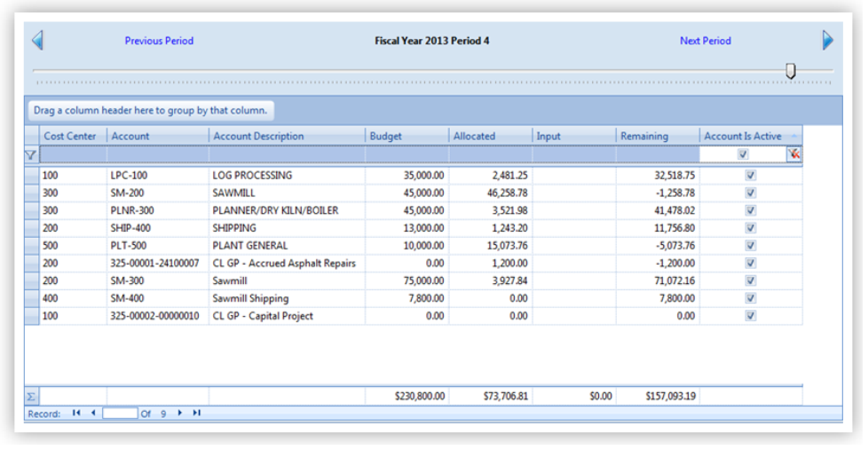Click the right arrow next period icon
868x450 pixels.
[827, 40]
